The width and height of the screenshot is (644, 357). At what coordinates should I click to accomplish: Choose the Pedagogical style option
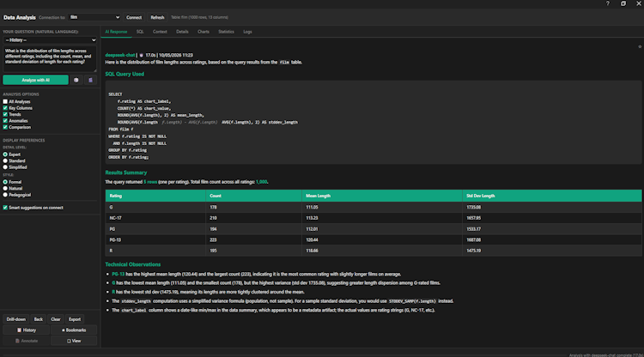click(5, 195)
